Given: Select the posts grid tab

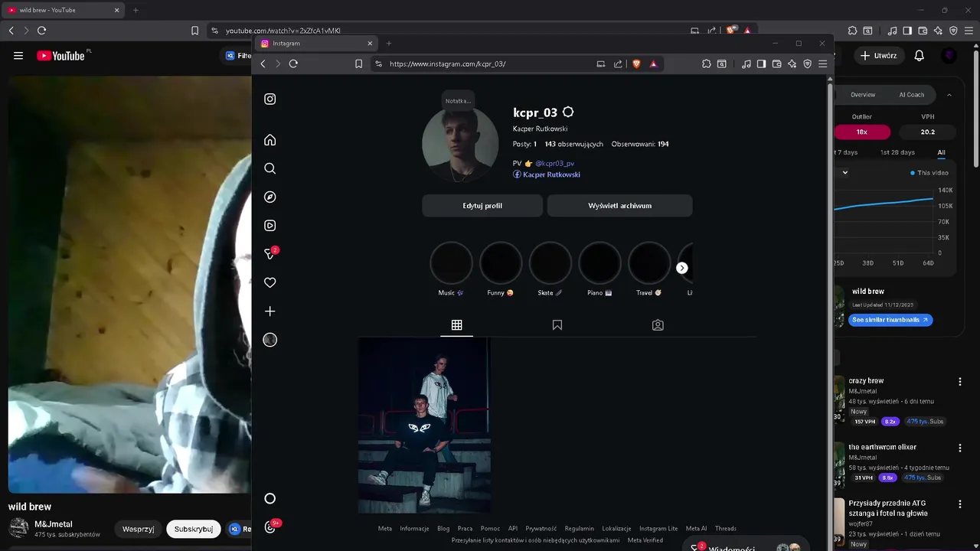Looking at the screenshot, I should click(456, 325).
